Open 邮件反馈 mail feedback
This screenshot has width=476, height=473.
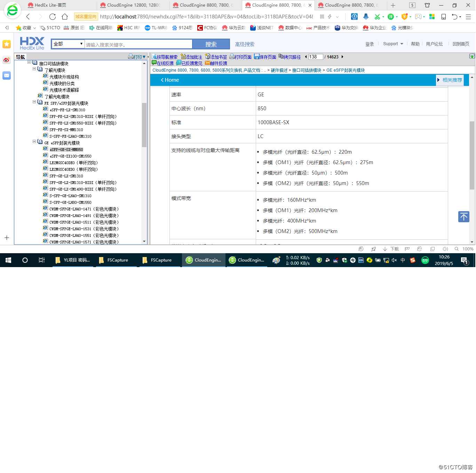pyautogui.click(x=216, y=63)
